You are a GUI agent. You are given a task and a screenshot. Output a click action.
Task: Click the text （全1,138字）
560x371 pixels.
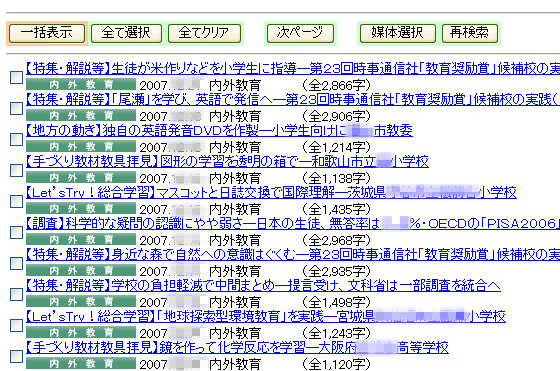pos(336,178)
